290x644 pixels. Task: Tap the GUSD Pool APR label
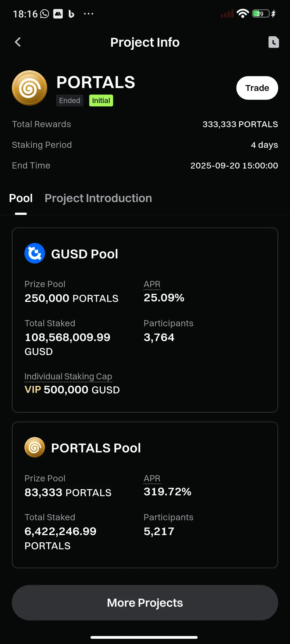[x=152, y=284]
